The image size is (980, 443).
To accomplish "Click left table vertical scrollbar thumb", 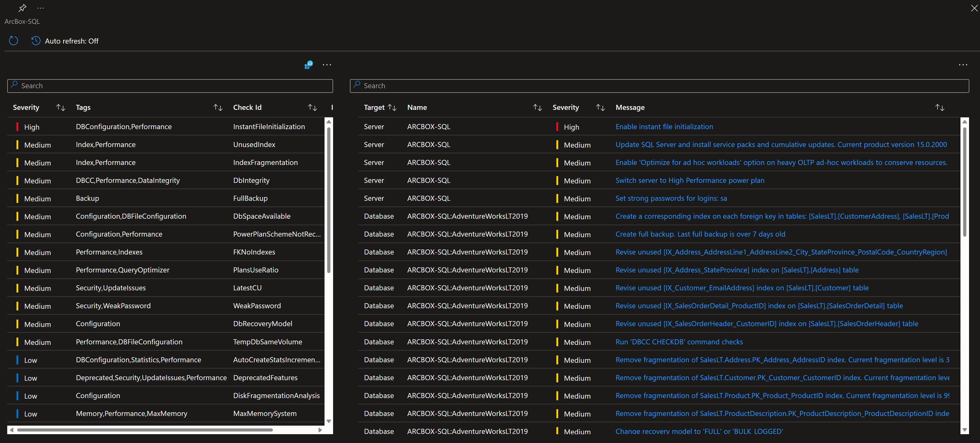I will pyautogui.click(x=329, y=200).
